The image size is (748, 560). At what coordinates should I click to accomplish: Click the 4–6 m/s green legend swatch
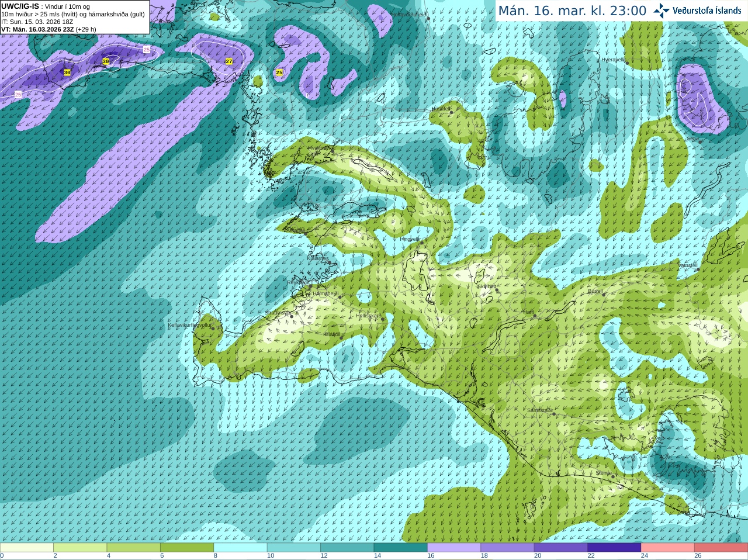(134, 548)
